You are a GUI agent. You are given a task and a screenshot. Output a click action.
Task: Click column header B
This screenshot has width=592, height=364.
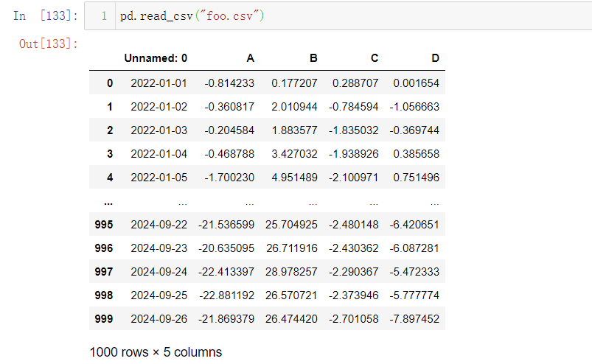click(x=313, y=58)
